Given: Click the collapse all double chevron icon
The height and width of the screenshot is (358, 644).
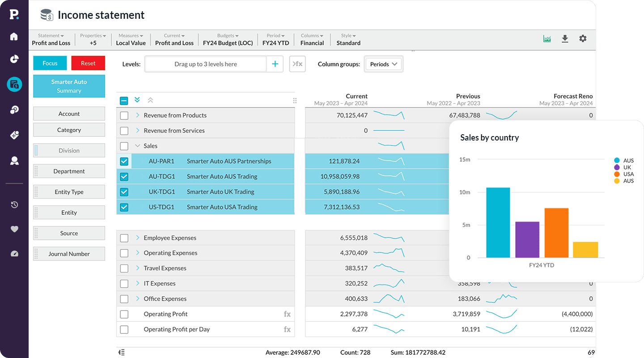Looking at the screenshot, I should [x=150, y=100].
